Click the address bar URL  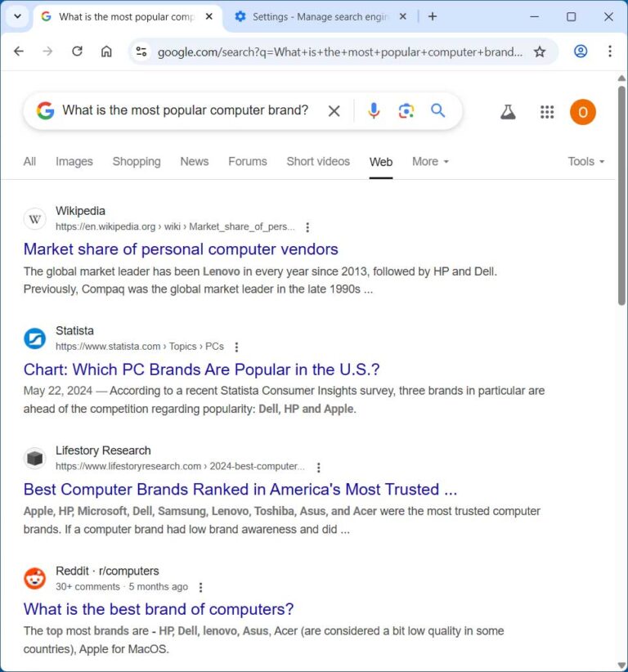340,52
